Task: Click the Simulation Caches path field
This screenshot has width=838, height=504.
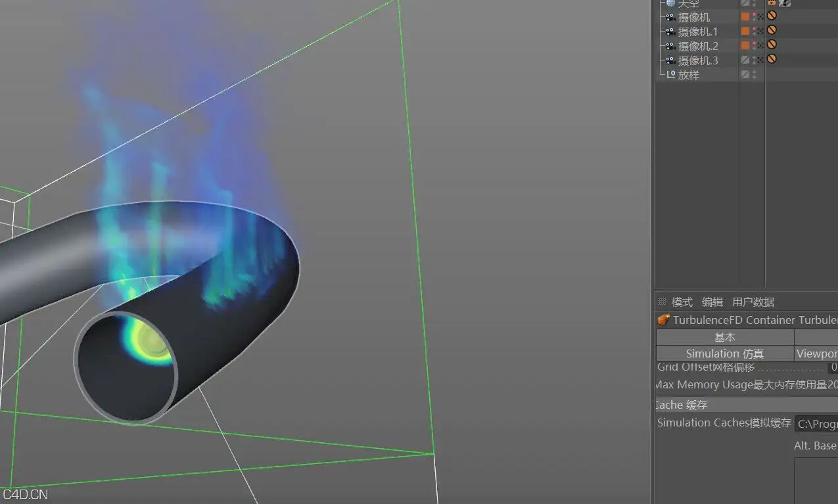Action: point(816,424)
